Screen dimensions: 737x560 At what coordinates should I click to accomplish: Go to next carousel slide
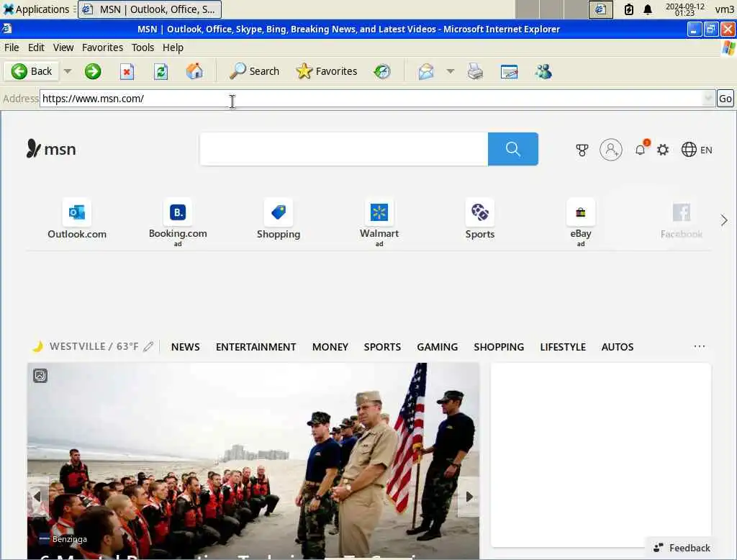[469, 497]
